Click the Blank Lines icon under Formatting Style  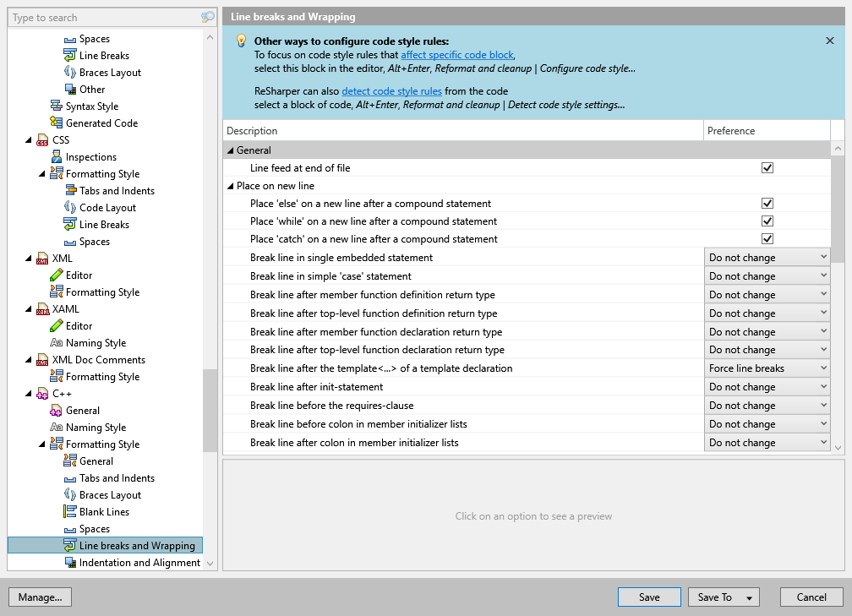pyautogui.click(x=70, y=511)
